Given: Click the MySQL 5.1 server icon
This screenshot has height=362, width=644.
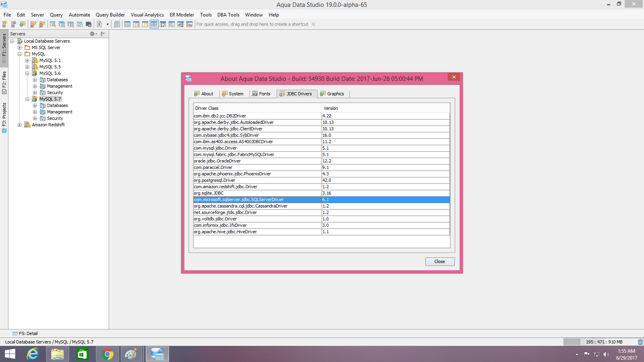Looking at the screenshot, I should coord(35,60).
